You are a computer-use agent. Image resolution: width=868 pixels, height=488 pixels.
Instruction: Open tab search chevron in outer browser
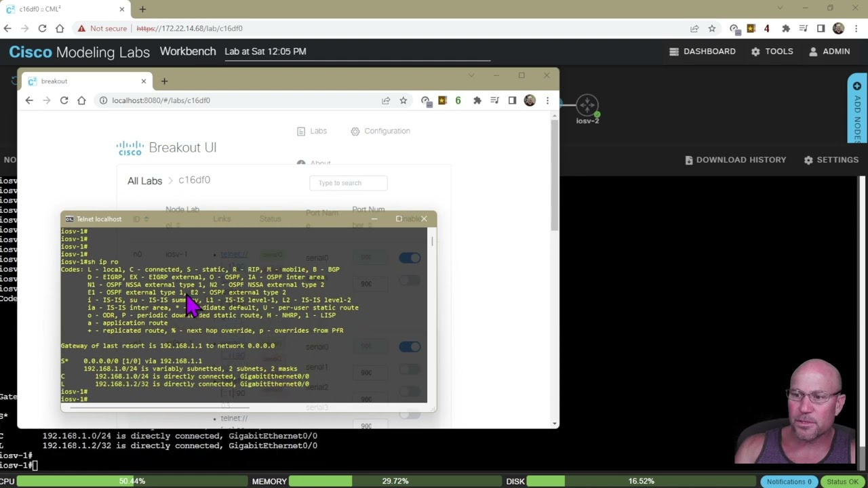coord(781,8)
